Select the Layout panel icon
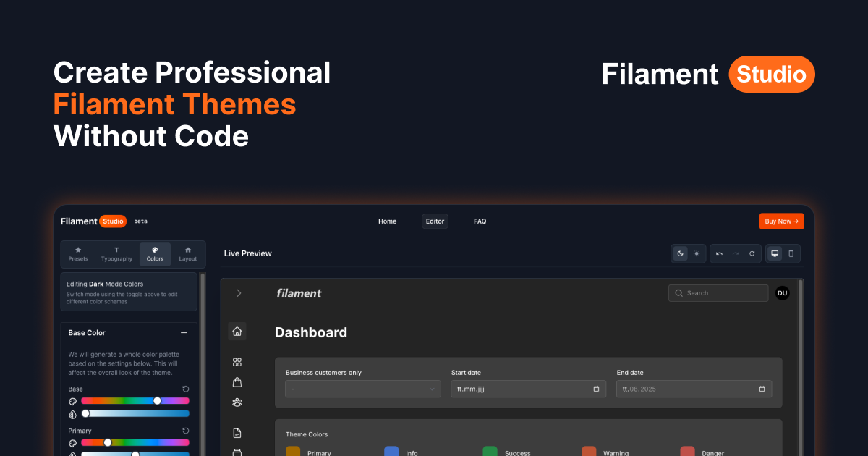Screen dimensions: 868x456 [188, 254]
